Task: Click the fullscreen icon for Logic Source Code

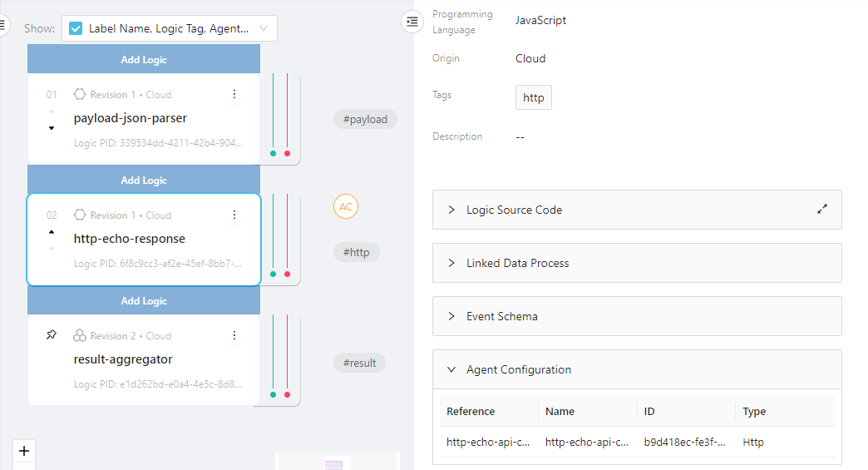Action: click(822, 210)
